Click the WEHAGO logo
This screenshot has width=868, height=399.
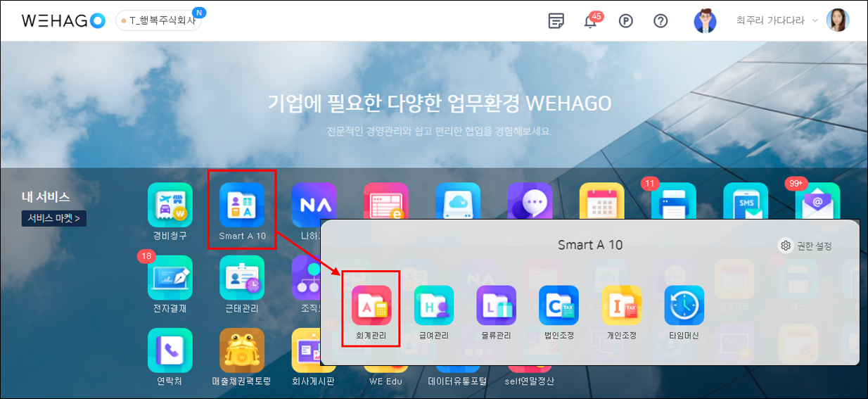pos(63,20)
